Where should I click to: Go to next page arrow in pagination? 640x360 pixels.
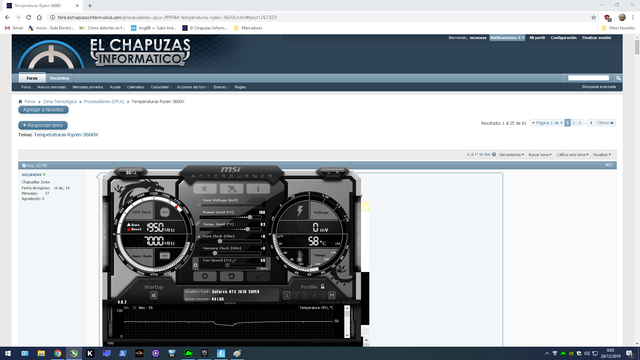coord(591,123)
